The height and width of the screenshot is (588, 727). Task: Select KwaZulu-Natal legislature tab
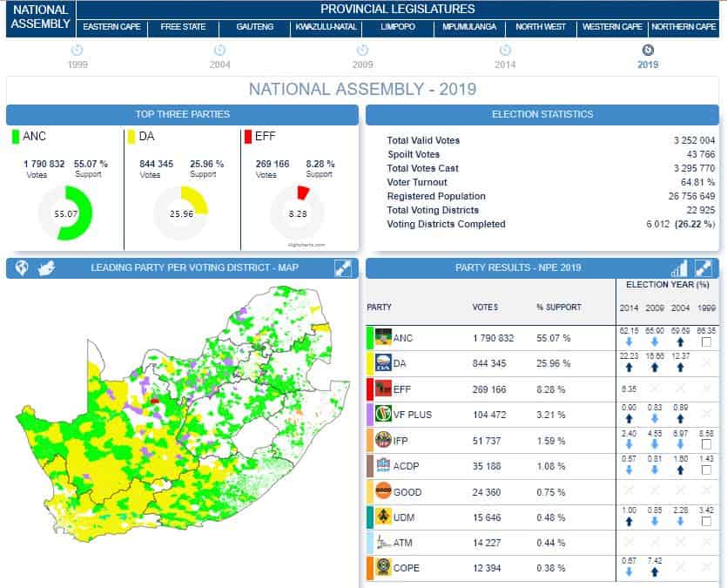(x=326, y=27)
